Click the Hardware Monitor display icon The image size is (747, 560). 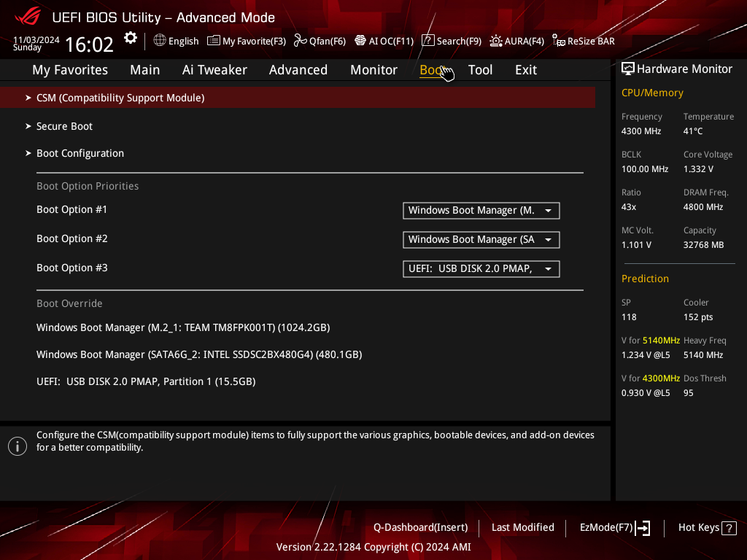pyautogui.click(x=628, y=69)
